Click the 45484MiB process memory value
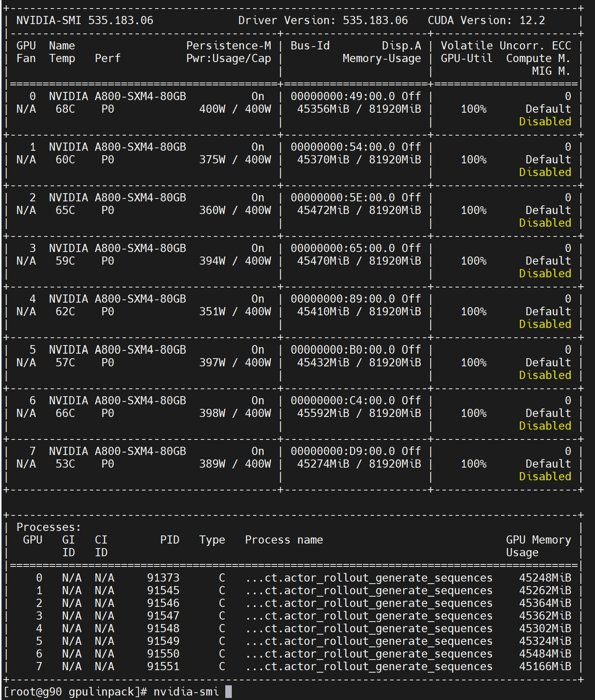This screenshot has height=700, width=595. click(545, 654)
